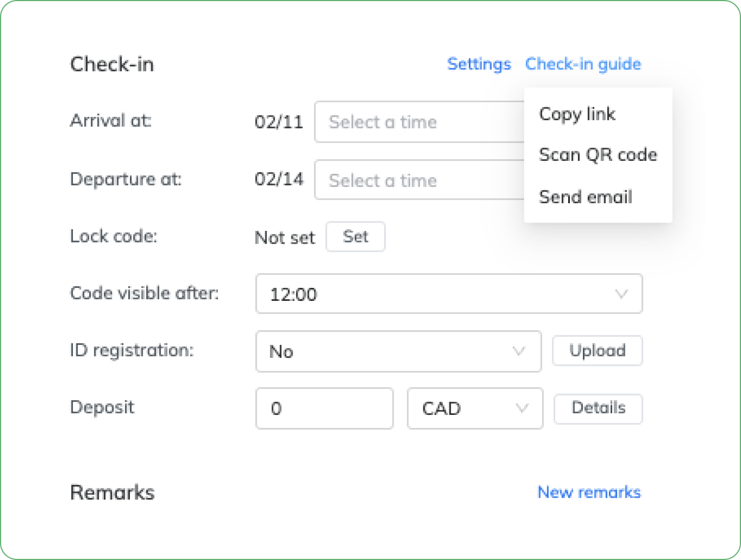The width and height of the screenshot is (741, 560).
Task: Click the chevron in the ID registration field
Action: pos(518,351)
